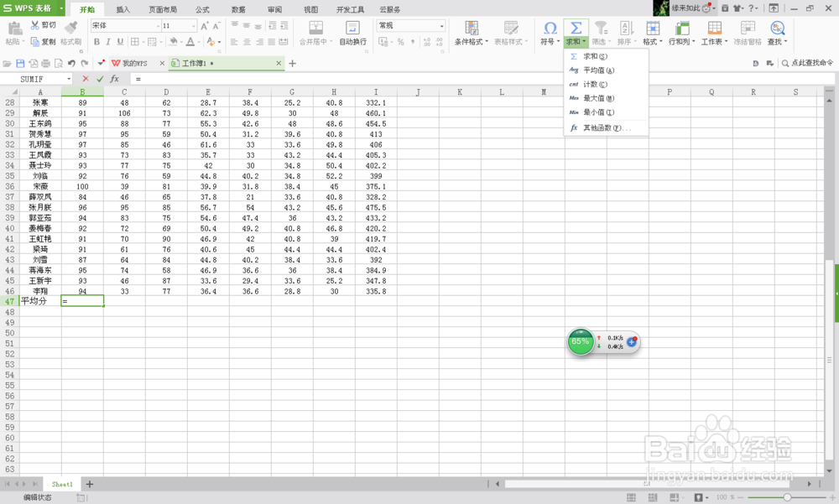Open Conditional Formatting (条件格式) dropdown
This screenshot has height=504, width=839.
pyautogui.click(x=472, y=34)
